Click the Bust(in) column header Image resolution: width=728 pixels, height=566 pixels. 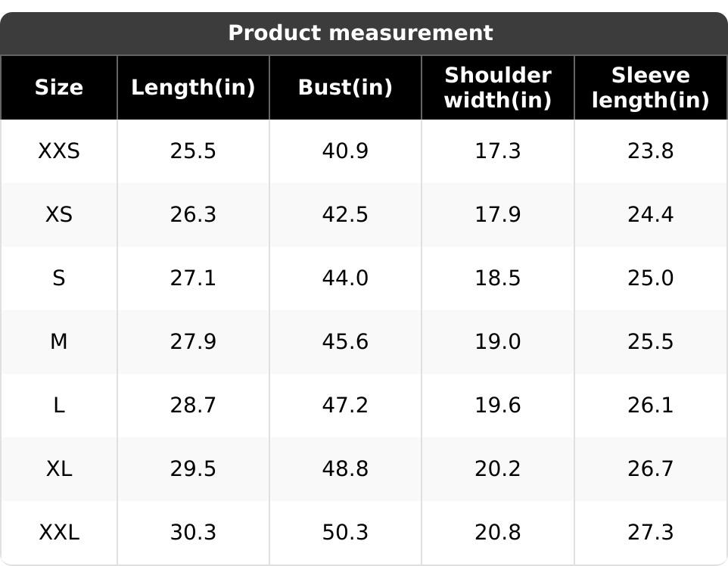pos(345,87)
